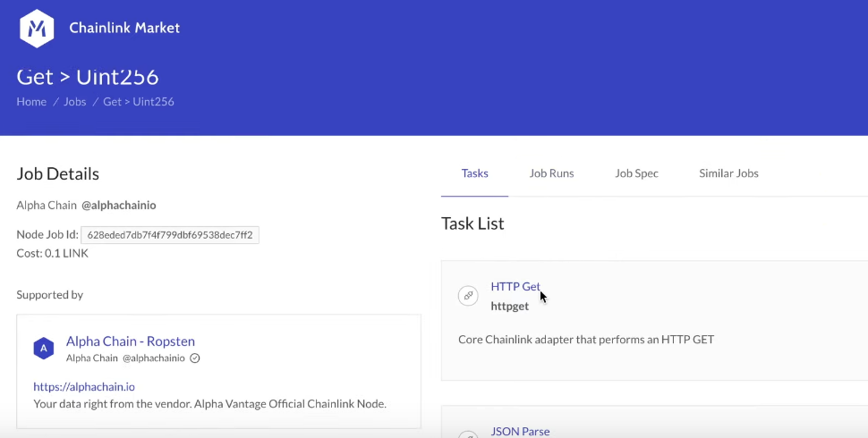
Task: Click the httpget adapter name
Action: pyautogui.click(x=510, y=307)
